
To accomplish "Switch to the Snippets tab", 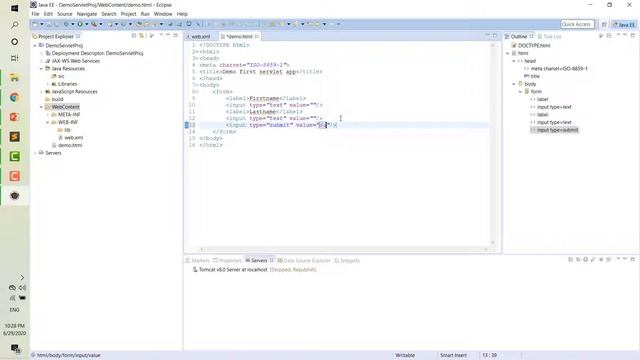I will click(x=347, y=260).
